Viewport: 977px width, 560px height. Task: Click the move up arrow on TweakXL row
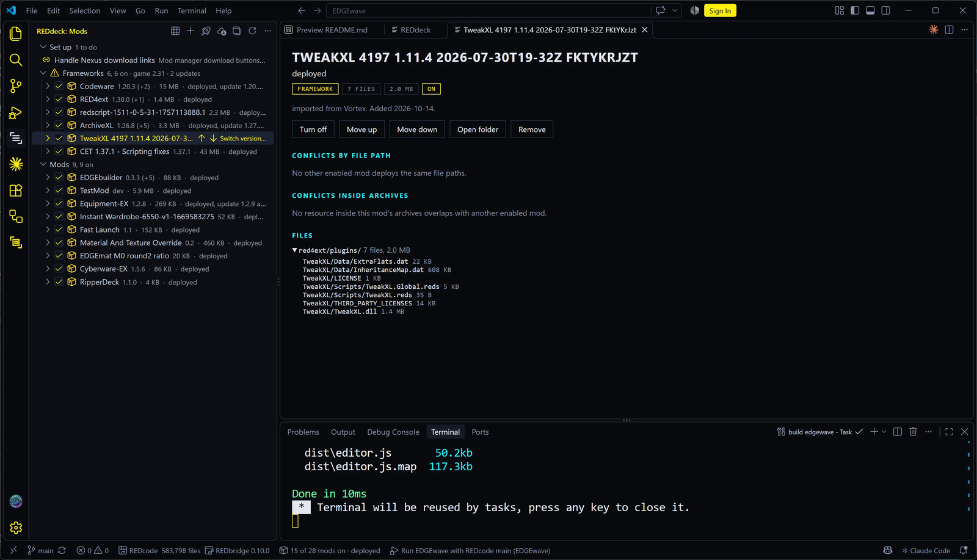pos(202,139)
